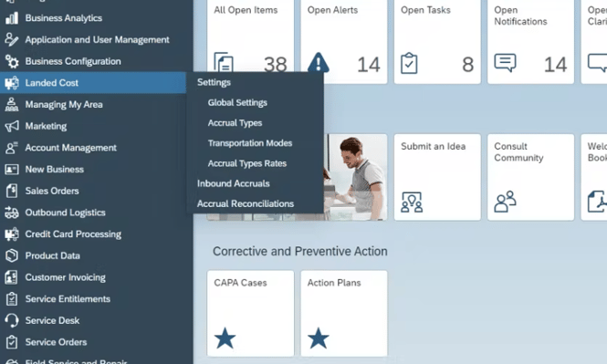The image size is (607, 364).
Task: Click the Settings heading in the flyout
Action: click(214, 82)
